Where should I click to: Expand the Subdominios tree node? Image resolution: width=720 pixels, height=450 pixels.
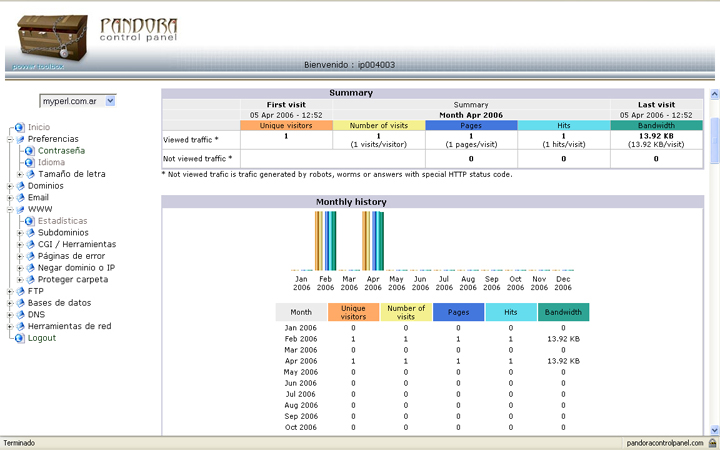coord(20,233)
